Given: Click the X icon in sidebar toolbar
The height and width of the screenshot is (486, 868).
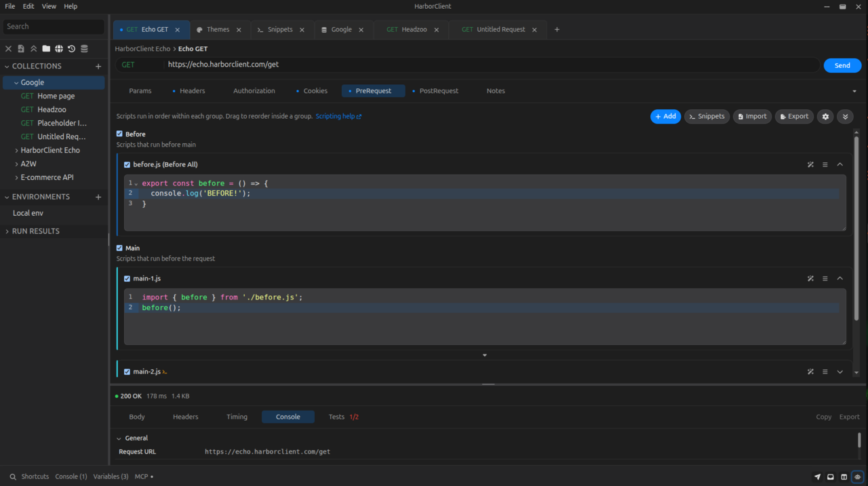Looking at the screenshot, I should (9, 49).
